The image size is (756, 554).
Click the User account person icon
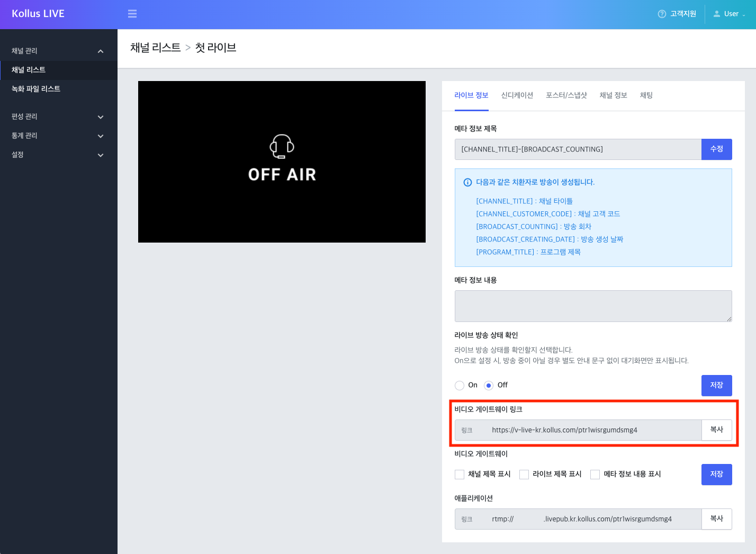717,14
